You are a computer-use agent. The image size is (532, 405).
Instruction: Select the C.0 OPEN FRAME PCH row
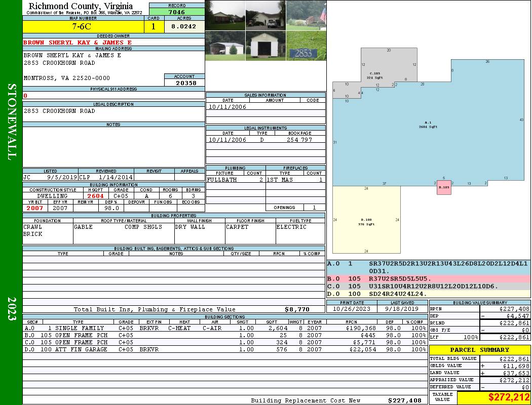pyautogui.click(x=224, y=342)
